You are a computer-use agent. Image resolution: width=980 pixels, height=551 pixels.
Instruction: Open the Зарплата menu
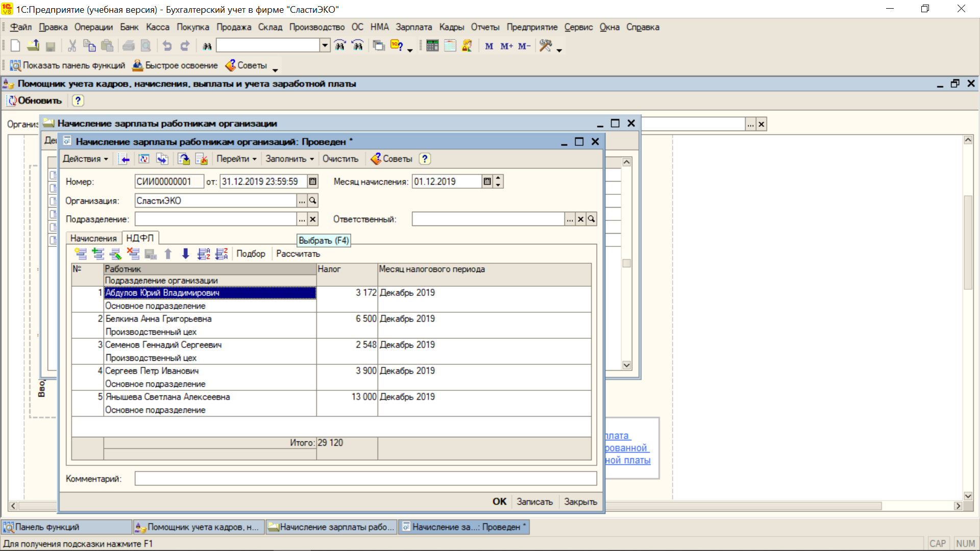pos(413,27)
